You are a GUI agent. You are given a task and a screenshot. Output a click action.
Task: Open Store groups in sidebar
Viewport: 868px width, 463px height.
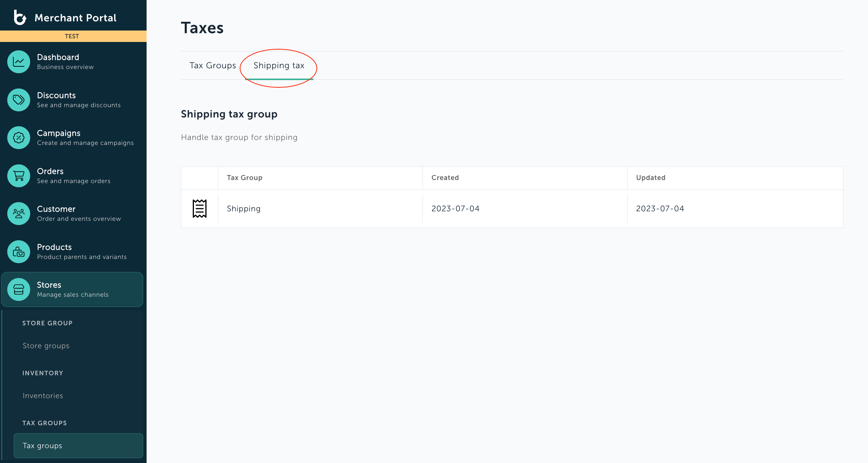pos(46,346)
